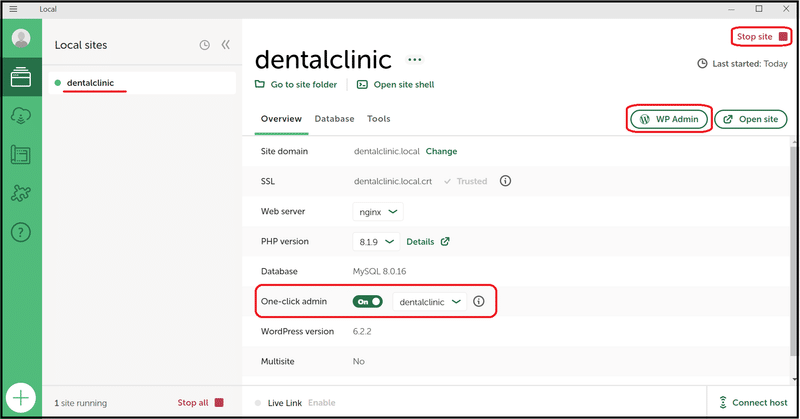
Task: Open PHP details external link icon
Action: click(x=445, y=241)
